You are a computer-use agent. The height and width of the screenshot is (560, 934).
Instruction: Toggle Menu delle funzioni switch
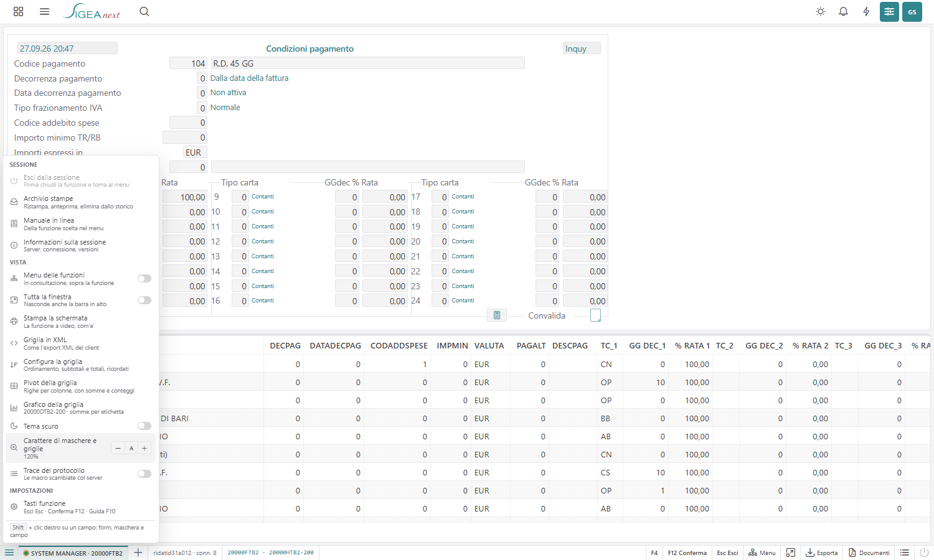coord(144,279)
